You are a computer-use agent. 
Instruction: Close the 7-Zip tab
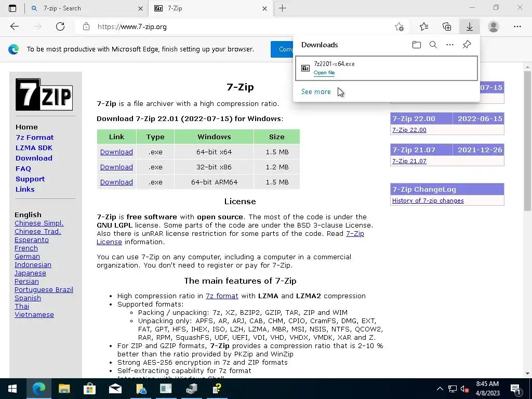coord(264,8)
